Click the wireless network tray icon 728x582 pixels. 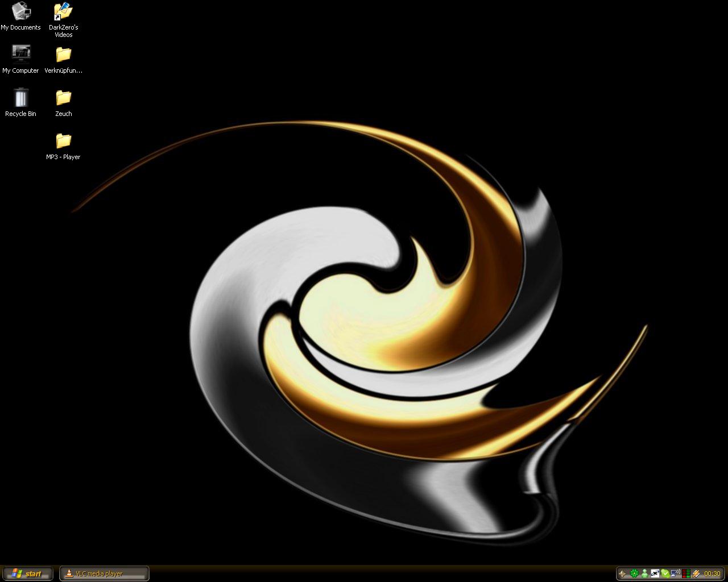coord(676,573)
